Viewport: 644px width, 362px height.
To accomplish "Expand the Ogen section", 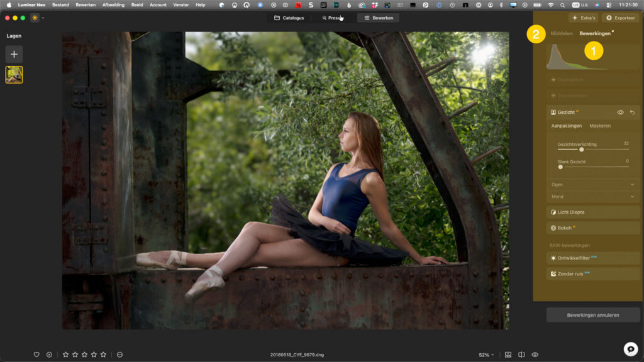I will point(592,185).
